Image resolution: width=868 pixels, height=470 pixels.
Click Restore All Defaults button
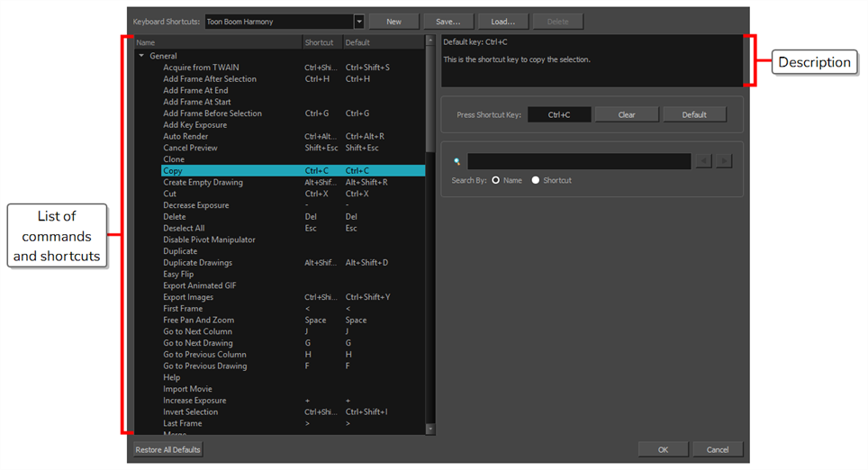coord(168,449)
